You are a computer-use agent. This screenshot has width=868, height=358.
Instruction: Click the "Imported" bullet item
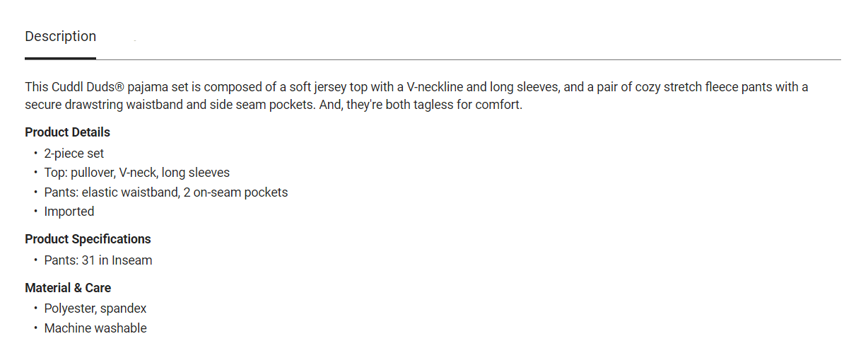point(69,212)
